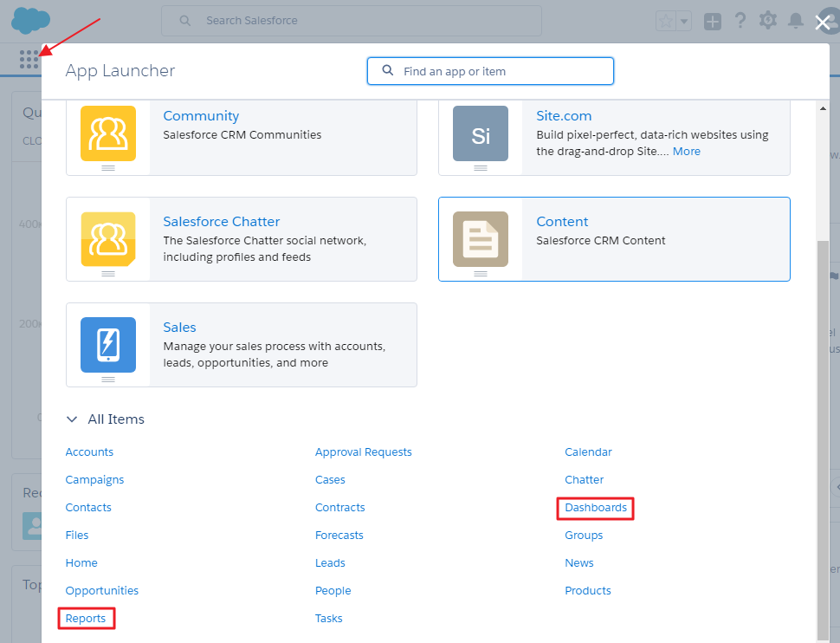The height and width of the screenshot is (643, 840).
Task: Click the global actions plus icon
Action: pyautogui.click(x=712, y=22)
